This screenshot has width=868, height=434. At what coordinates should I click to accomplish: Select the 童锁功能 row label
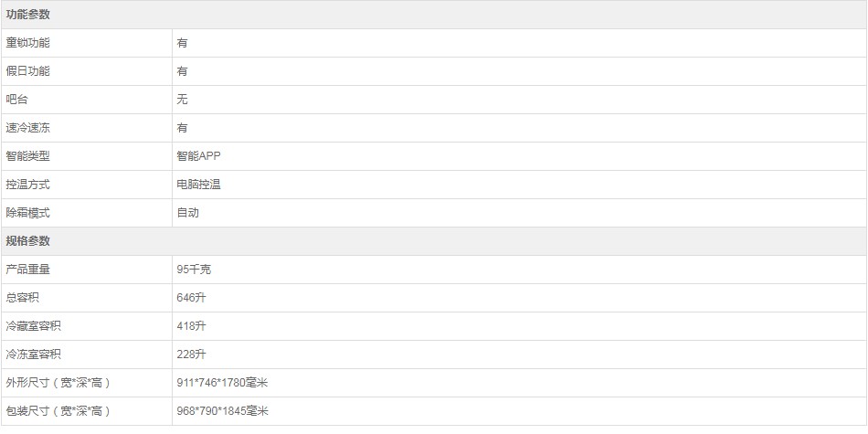point(27,43)
